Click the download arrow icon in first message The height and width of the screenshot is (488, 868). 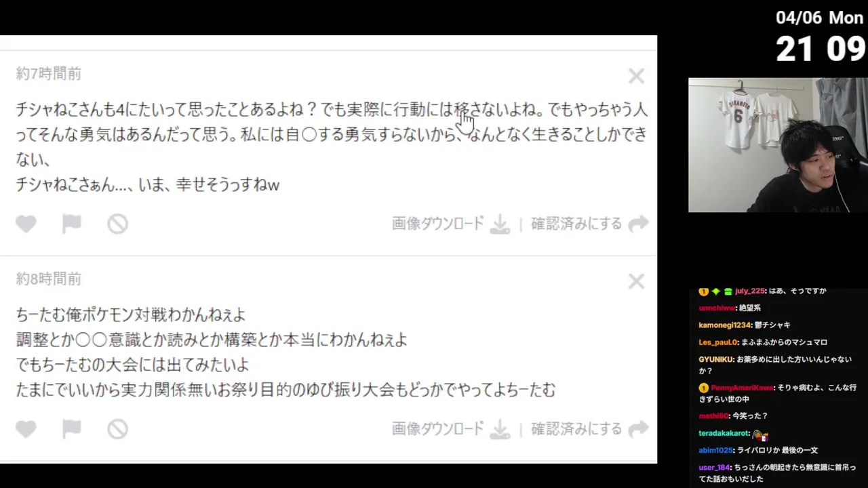coord(500,224)
